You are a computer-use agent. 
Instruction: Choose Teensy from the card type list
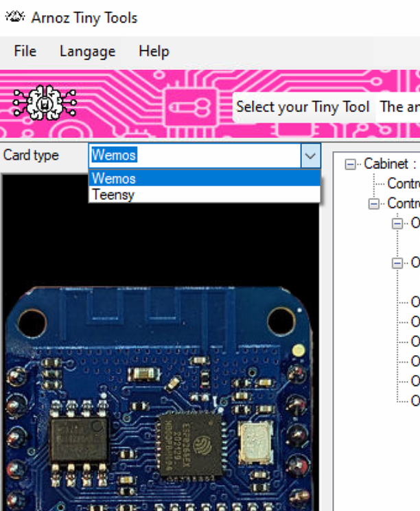[x=113, y=194]
